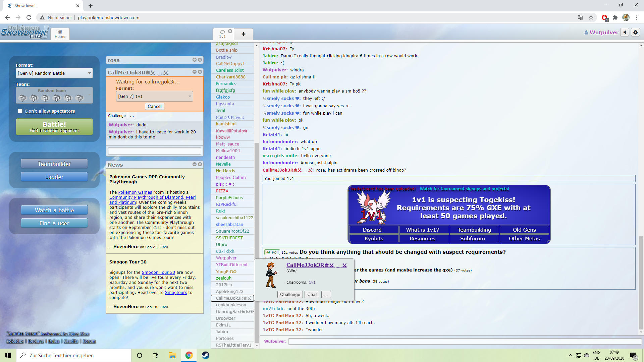The image size is (644, 362).
Task: Open the Pokedex footer link
Action: [x=15, y=341]
